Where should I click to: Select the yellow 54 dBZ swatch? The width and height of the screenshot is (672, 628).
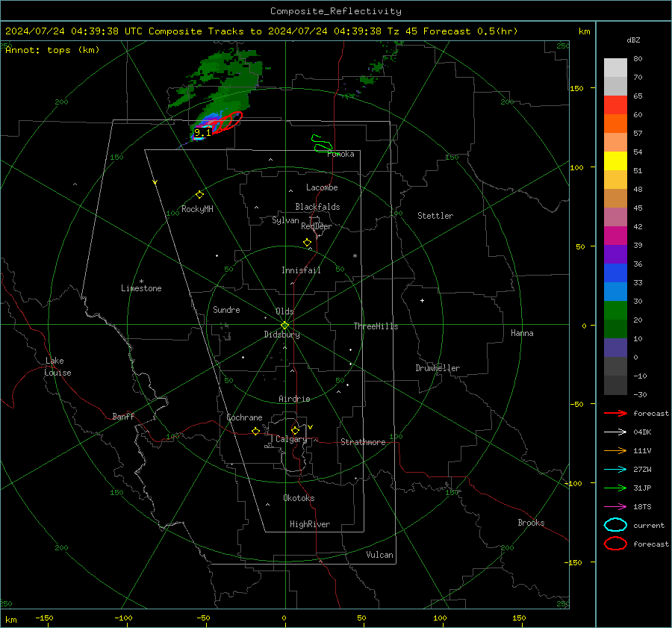coord(615,161)
